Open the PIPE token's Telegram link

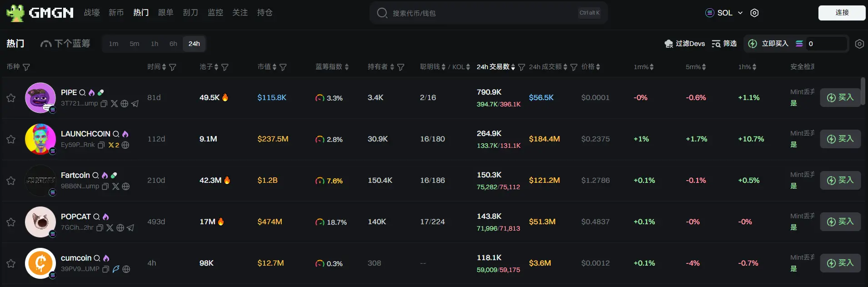coord(135,104)
